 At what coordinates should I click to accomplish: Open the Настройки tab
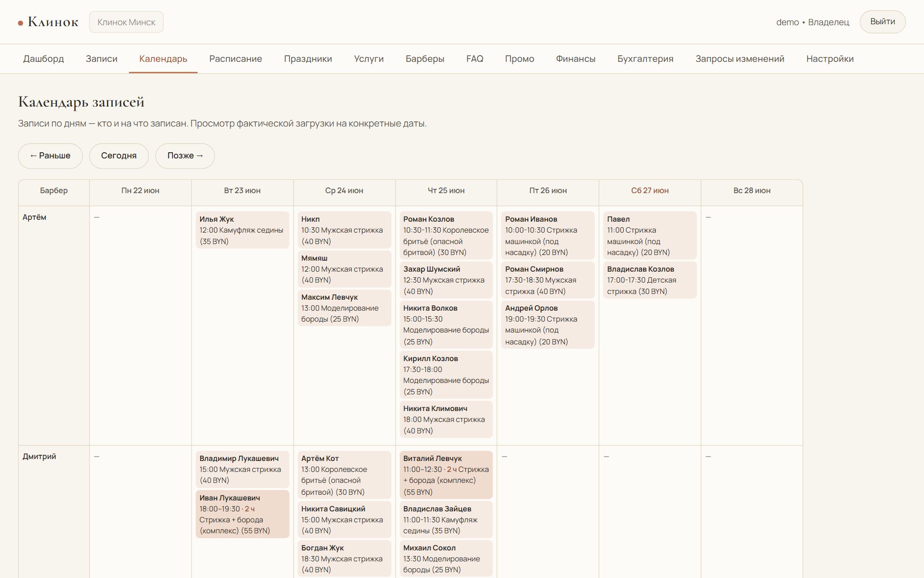pyautogui.click(x=830, y=59)
